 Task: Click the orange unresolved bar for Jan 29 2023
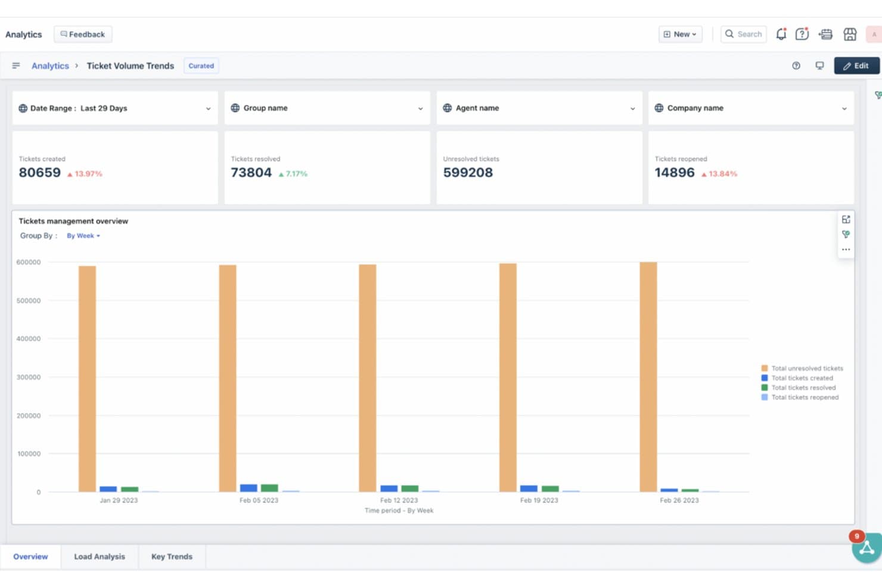click(x=87, y=379)
